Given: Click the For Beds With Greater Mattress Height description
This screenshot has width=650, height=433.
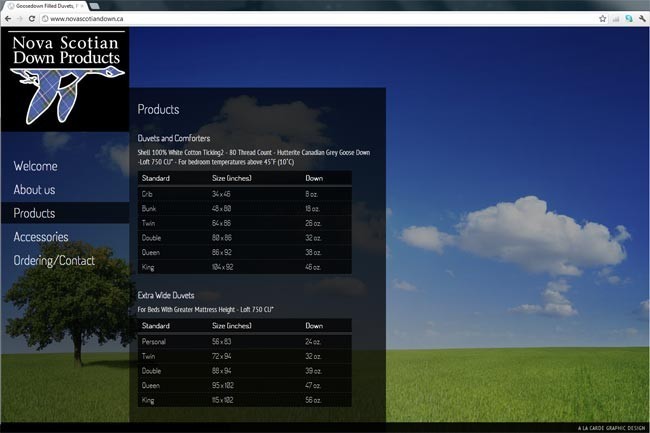Looking at the screenshot, I should pos(206,310).
